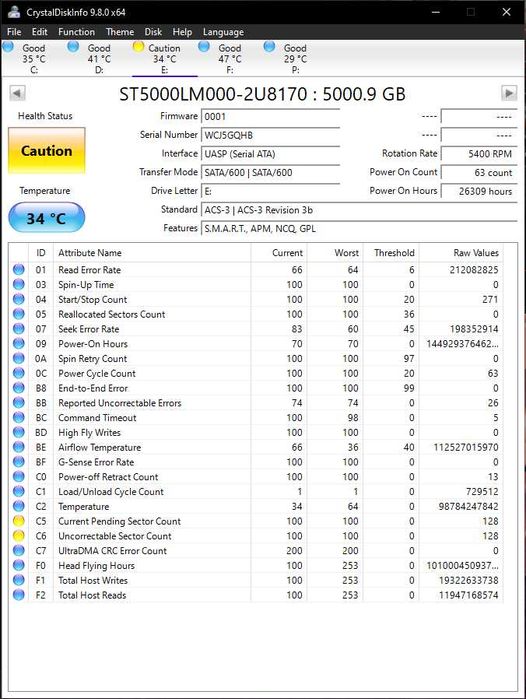Open the Language menu
The image size is (526, 699).
223,32
